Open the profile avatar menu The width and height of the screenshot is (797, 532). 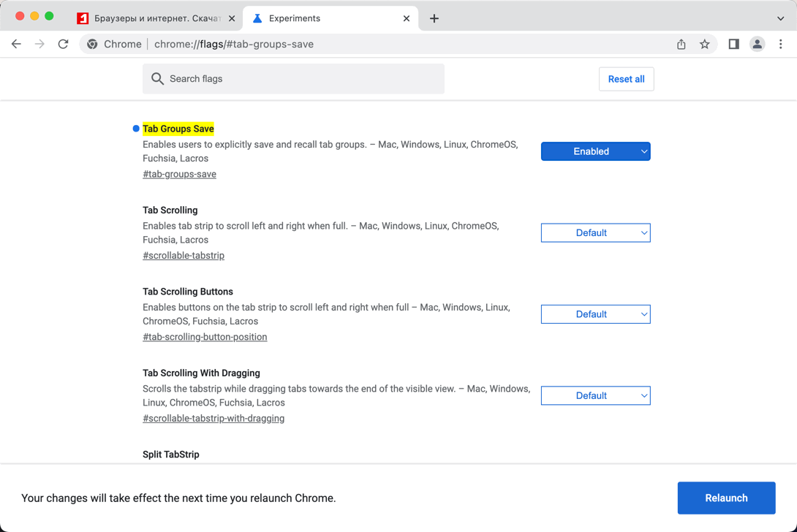coord(757,45)
